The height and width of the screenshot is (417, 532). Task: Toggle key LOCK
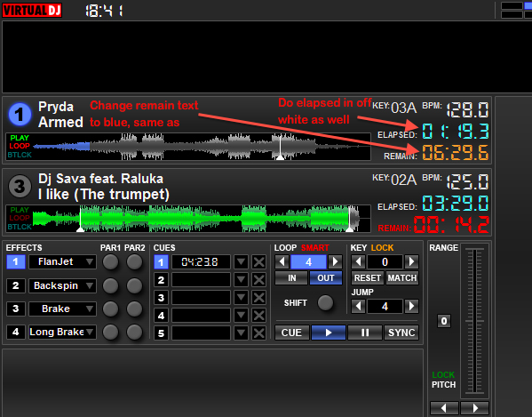point(383,248)
